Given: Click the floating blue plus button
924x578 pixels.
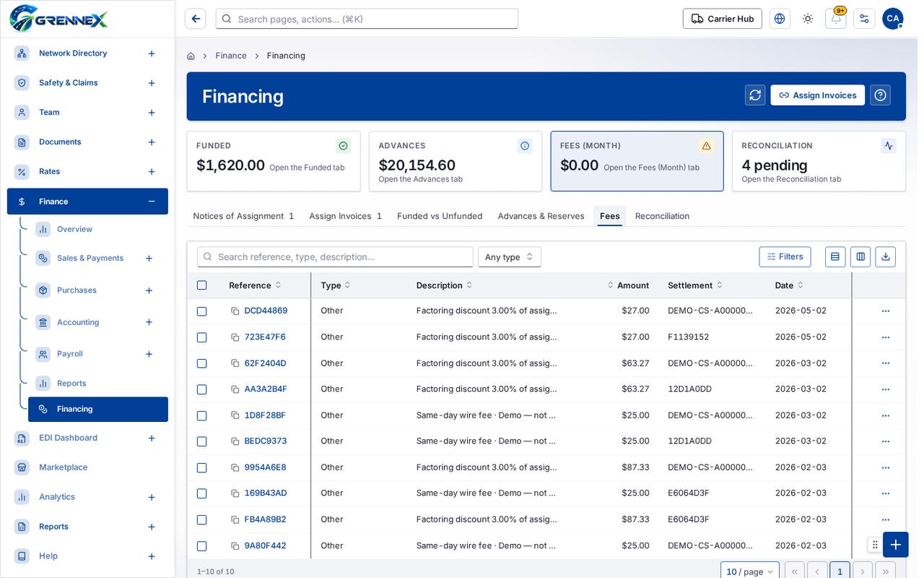Looking at the screenshot, I should pyautogui.click(x=896, y=545).
